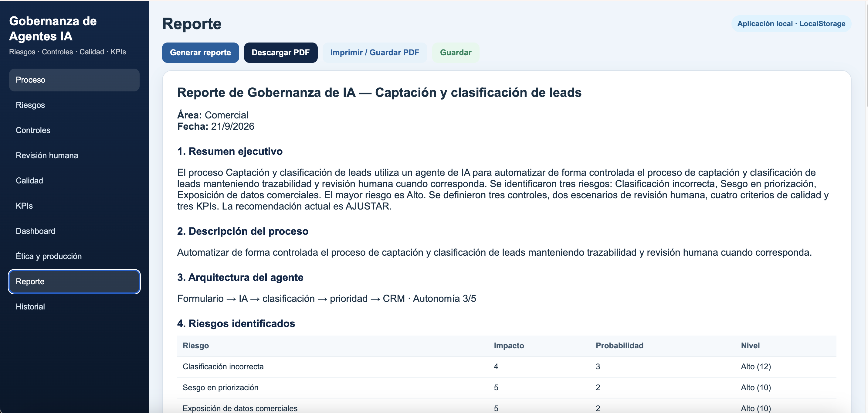
Task: Click the Reporte page heading
Action: click(192, 24)
